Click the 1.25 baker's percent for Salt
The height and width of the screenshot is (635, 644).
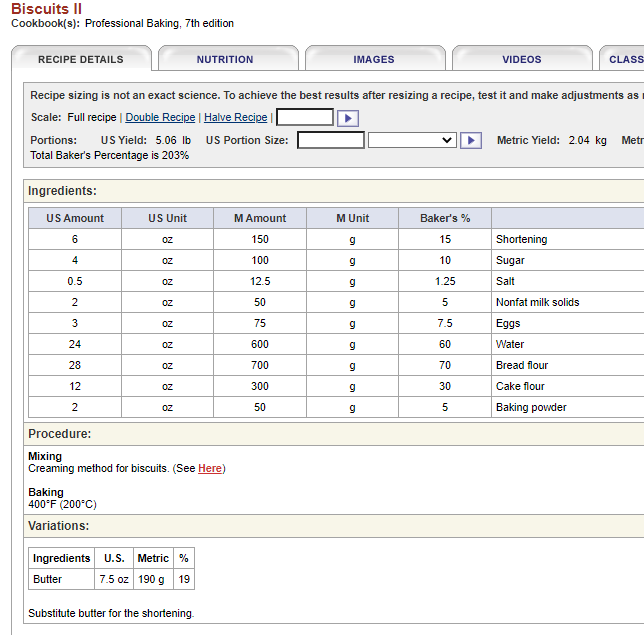point(445,281)
